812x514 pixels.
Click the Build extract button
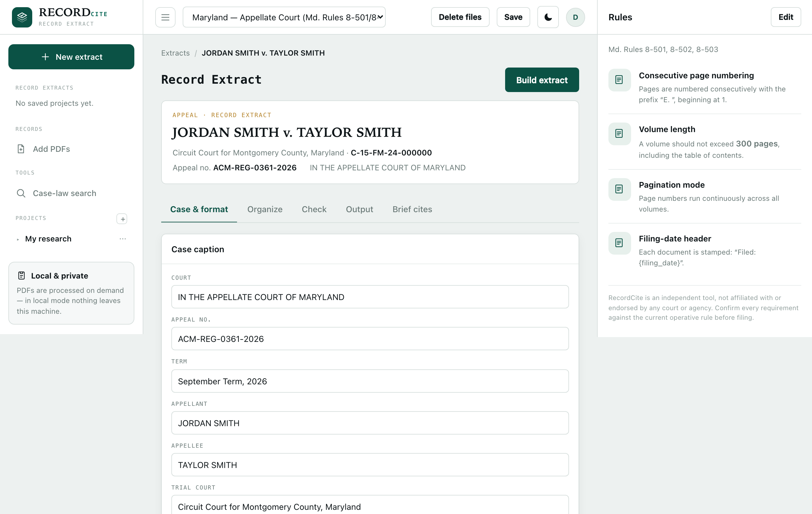pos(542,80)
